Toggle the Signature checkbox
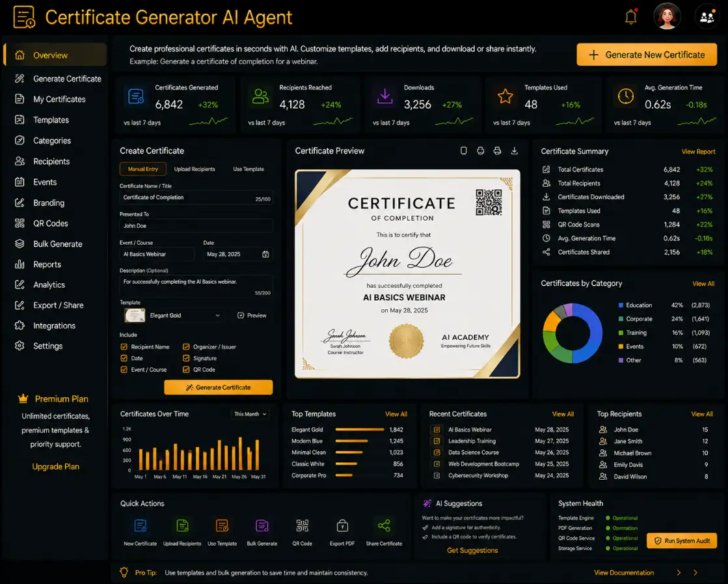The image size is (728, 584). click(186, 358)
